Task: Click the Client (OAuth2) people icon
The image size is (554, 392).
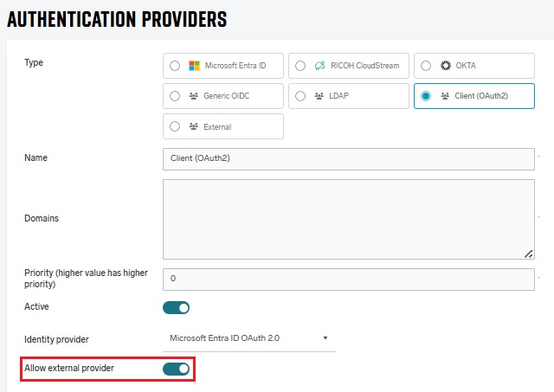Action: (445, 96)
